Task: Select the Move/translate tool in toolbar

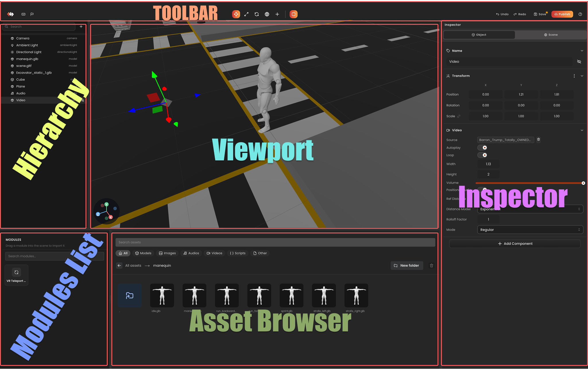Action: pos(236,14)
